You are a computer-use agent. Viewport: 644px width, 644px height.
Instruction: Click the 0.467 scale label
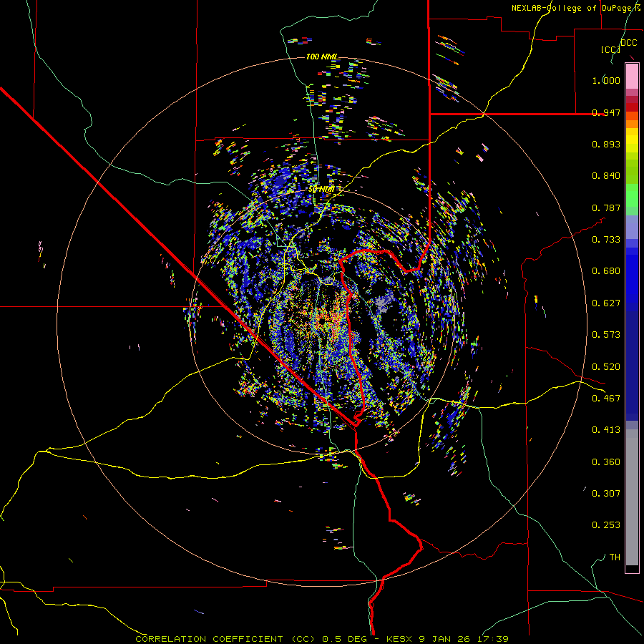click(x=606, y=399)
